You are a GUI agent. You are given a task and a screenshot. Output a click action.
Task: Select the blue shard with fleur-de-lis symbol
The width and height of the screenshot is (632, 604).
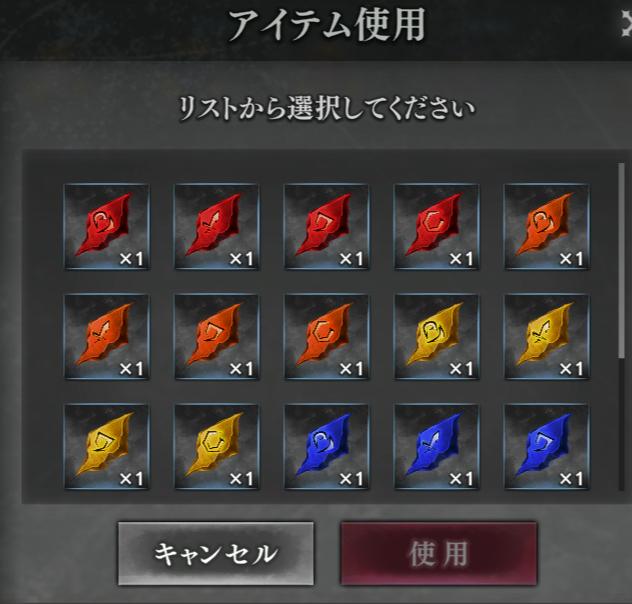[437, 447]
